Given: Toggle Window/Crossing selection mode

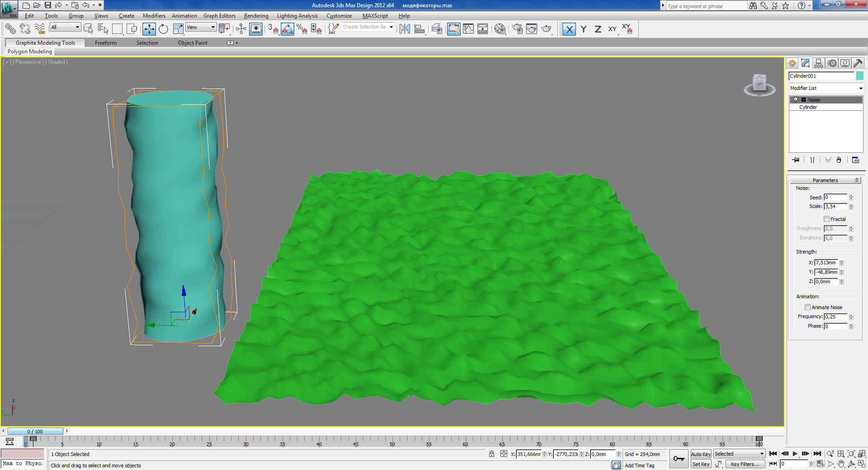Looking at the screenshot, I should tap(132, 29).
